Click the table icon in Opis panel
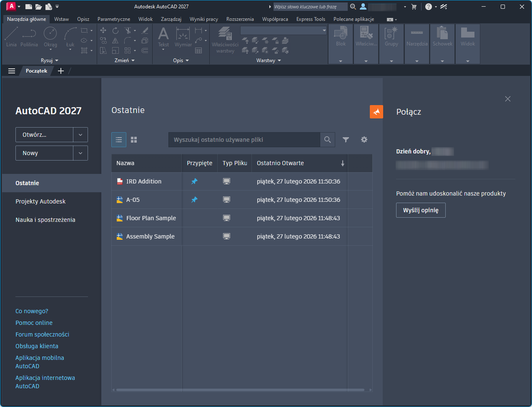The width and height of the screenshot is (532, 407). 198,50
